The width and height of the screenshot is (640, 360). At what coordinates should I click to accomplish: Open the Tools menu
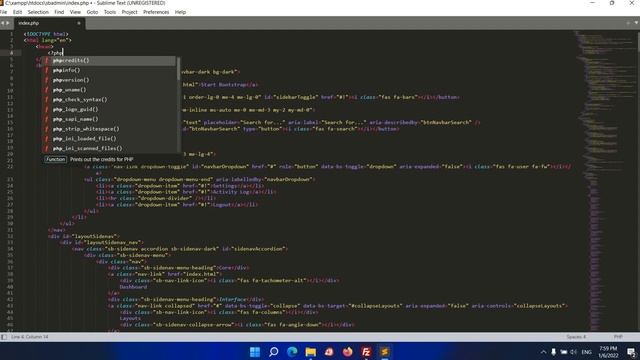tap(110, 12)
